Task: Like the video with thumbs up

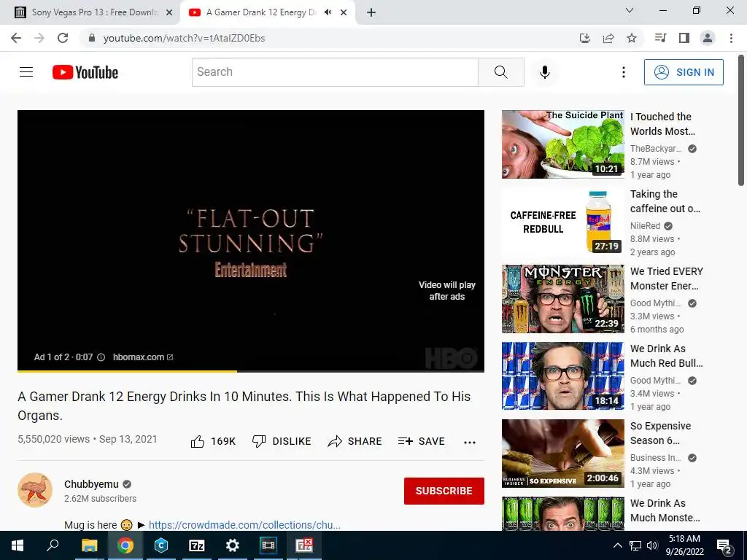Action: [x=213, y=441]
